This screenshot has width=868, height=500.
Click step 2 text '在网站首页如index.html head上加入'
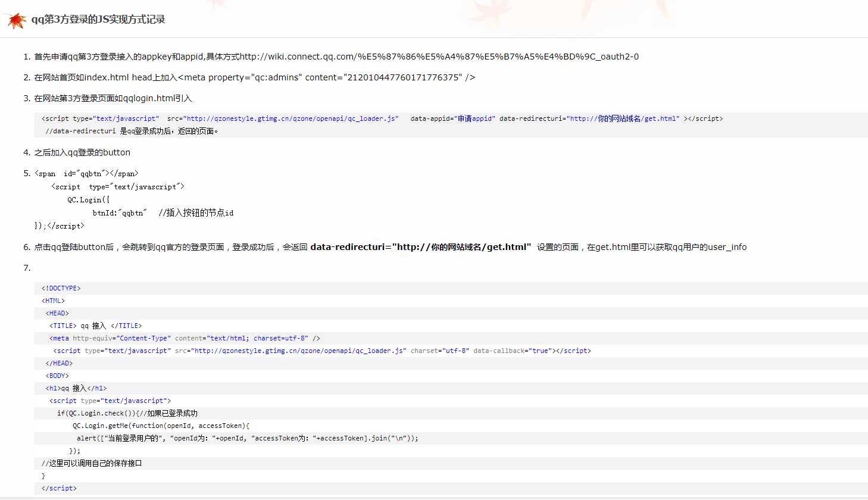click(x=106, y=77)
